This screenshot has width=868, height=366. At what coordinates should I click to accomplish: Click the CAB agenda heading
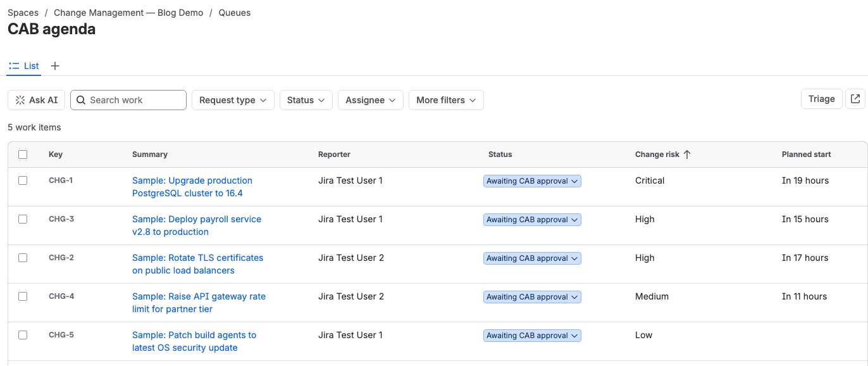[x=52, y=29]
